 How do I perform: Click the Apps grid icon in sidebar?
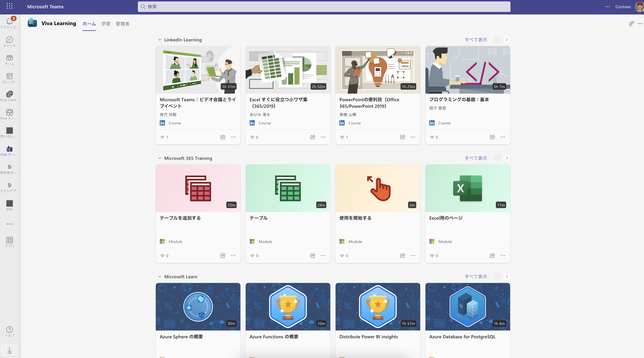(10, 240)
